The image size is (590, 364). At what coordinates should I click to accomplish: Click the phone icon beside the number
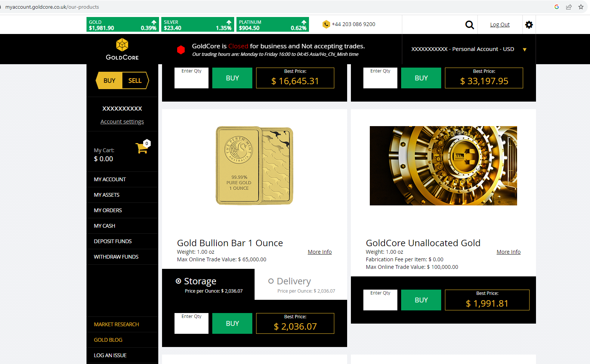[x=326, y=25]
